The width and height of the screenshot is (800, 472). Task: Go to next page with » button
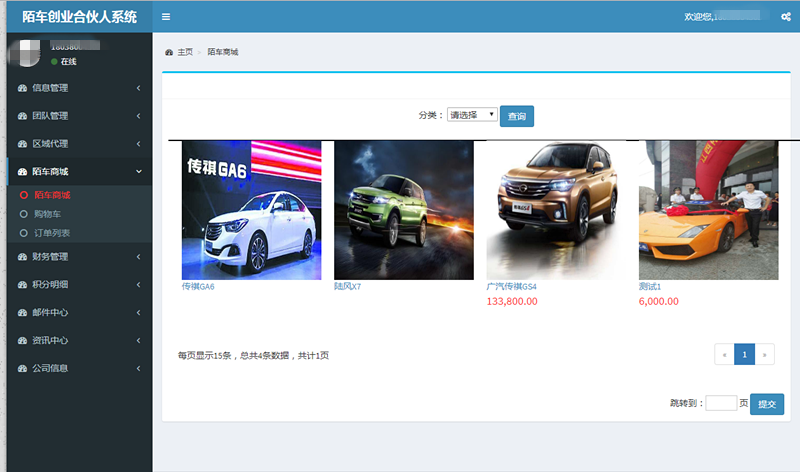click(764, 355)
